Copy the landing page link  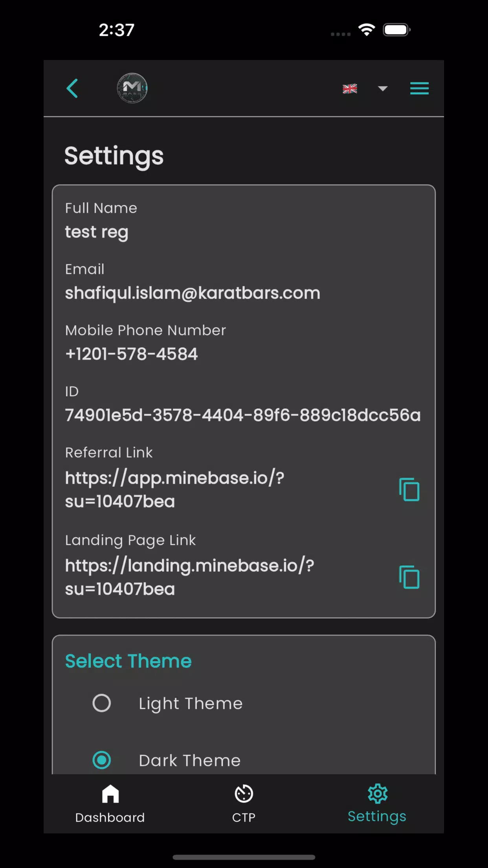point(409,577)
